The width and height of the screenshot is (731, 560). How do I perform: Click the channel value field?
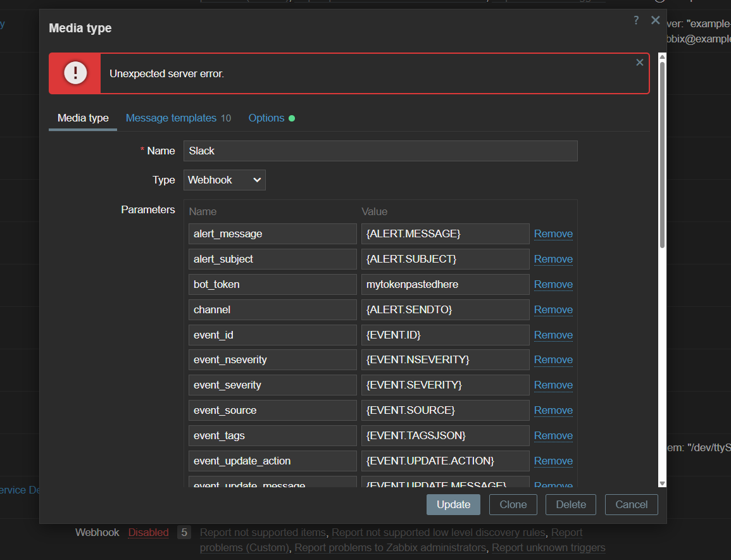445,309
